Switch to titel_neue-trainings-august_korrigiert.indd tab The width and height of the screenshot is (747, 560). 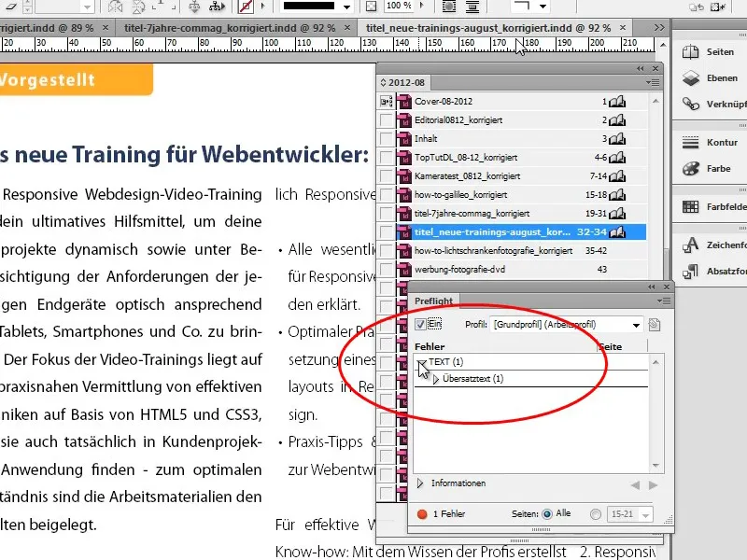[487, 28]
